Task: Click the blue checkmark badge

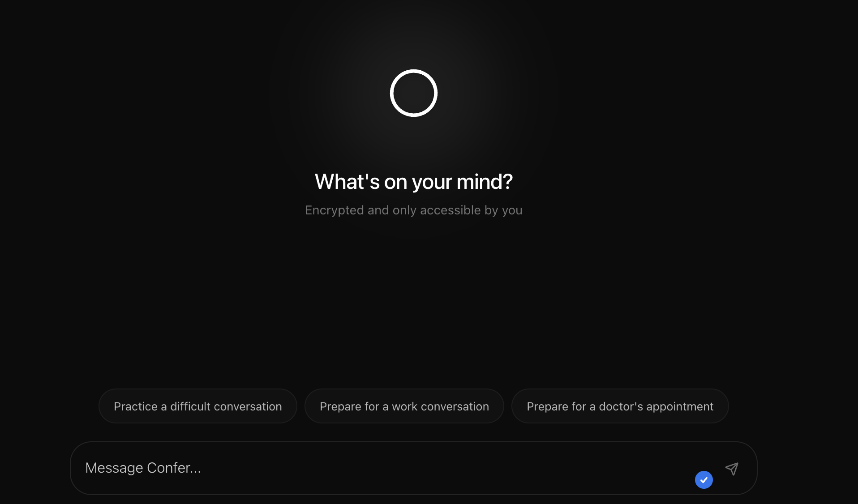Action: coord(704,480)
